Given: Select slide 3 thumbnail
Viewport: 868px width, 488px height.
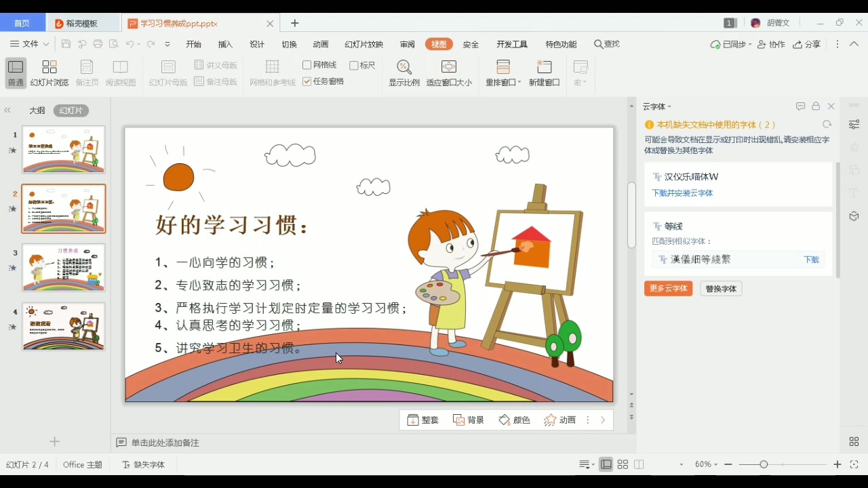Looking at the screenshot, I should pos(64,268).
